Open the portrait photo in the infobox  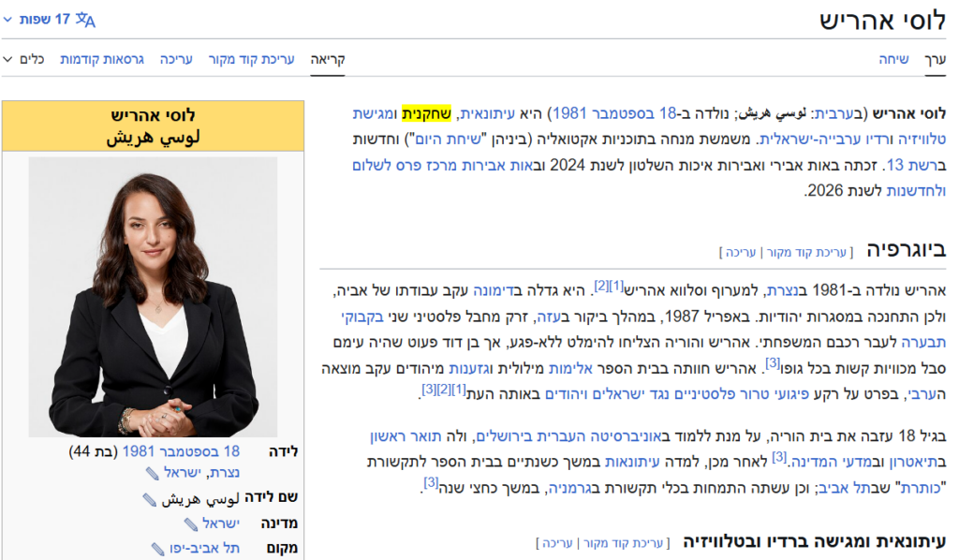(153, 297)
